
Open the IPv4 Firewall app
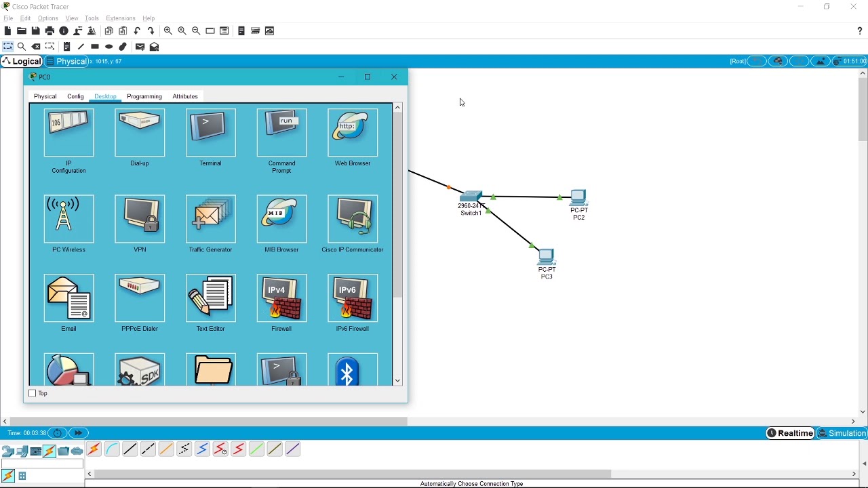[x=281, y=298]
